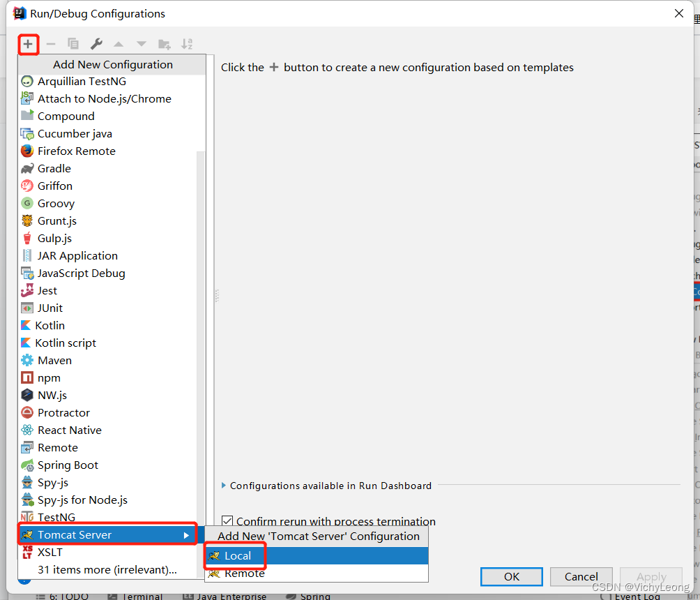This screenshot has width=700, height=600.
Task: Choose Local in Tomcat Server submenu
Action: pyautogui.click(x=317, y=556)
